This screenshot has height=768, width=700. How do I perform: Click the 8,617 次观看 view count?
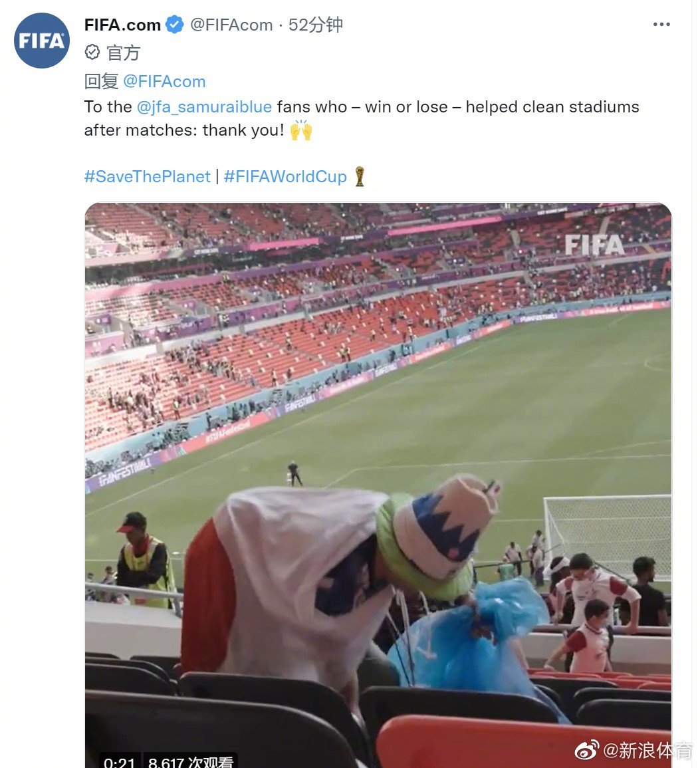tap(190, 761)
